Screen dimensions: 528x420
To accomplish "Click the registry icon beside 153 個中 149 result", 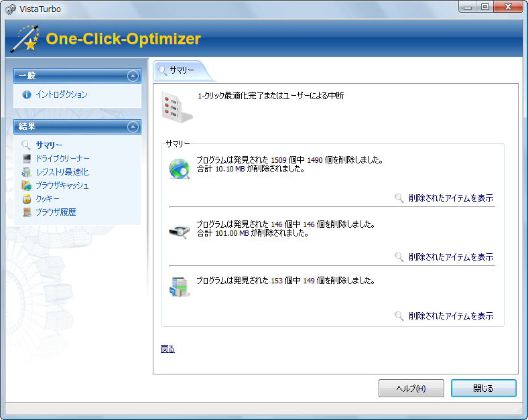I will [x=180, y=287].
